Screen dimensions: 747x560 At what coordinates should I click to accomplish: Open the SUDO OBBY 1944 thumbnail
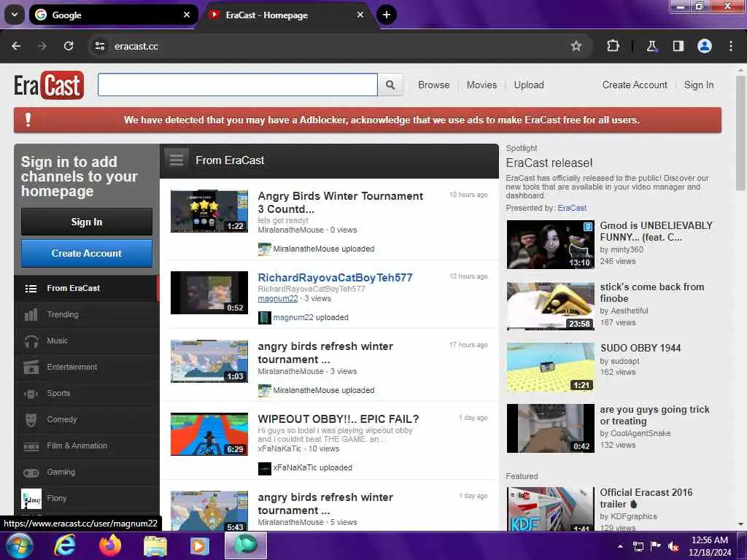550,367
